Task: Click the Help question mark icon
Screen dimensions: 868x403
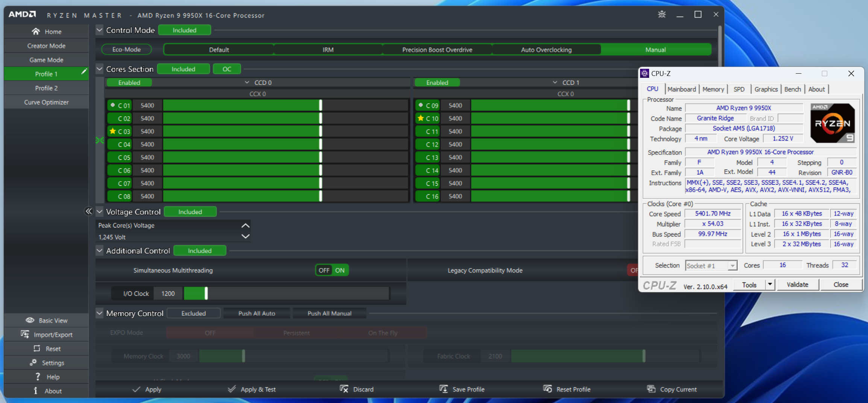Action: tap(38, 376)
